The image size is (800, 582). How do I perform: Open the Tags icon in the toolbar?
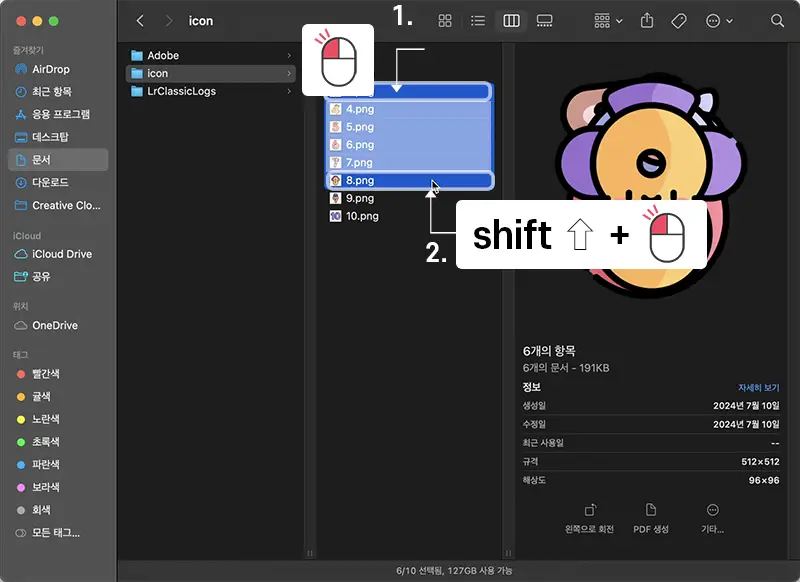coord(678,20)
